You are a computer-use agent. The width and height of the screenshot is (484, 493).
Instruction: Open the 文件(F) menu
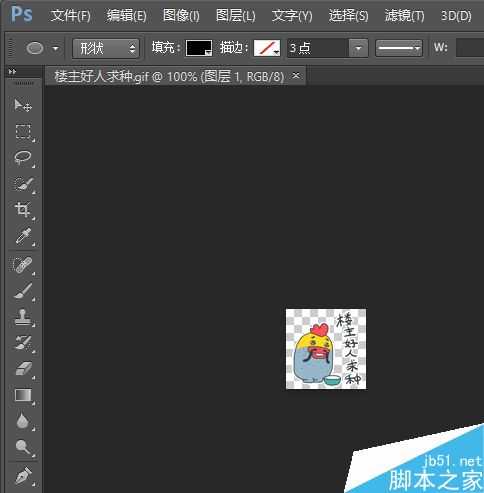click(x=70, y=15)
